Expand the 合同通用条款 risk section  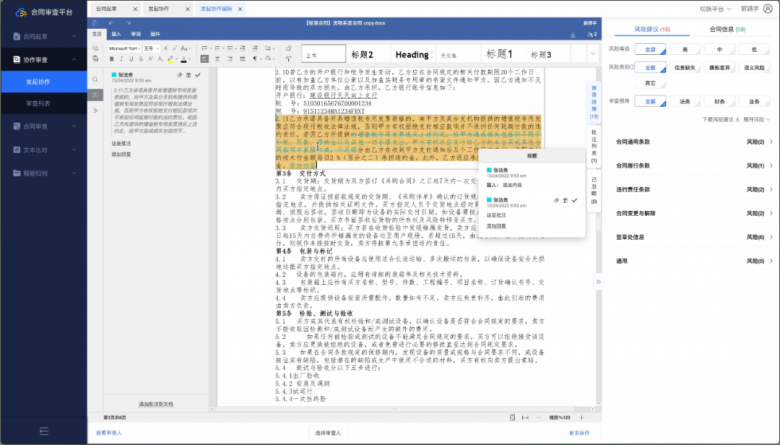coord(692,142)
